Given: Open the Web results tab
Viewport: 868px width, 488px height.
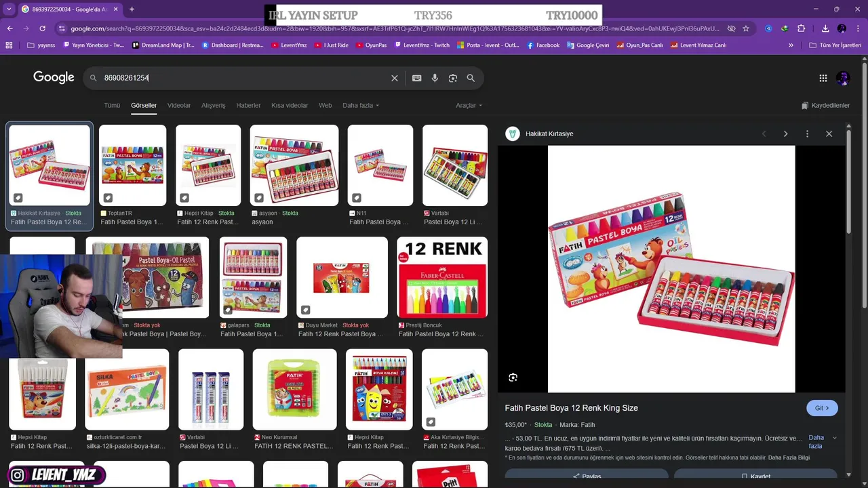Looking at the screenshot, I should click(325, 105).
